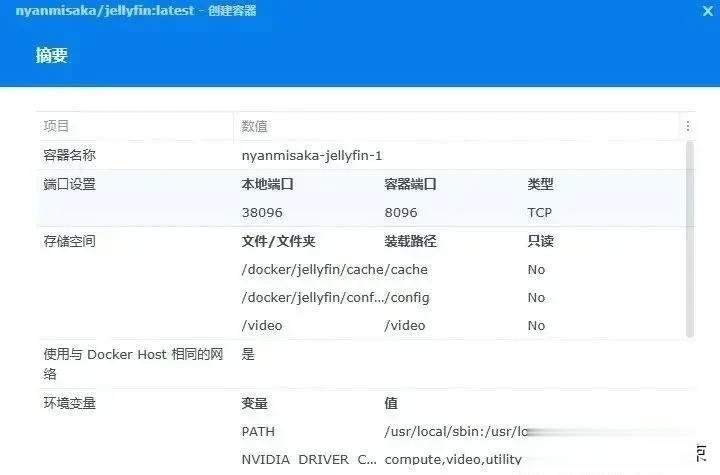
Task: Click the 本地端口 sub-header
Action: tap(267, 184)
